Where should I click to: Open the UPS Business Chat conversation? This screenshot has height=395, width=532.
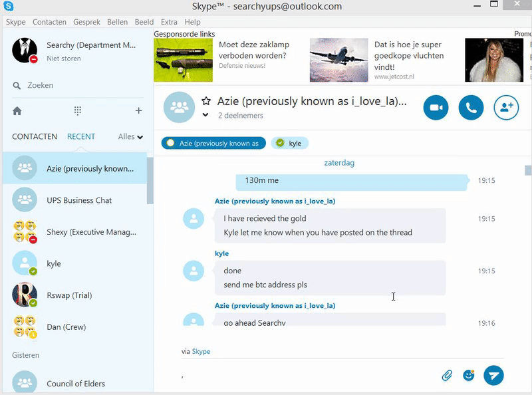(x=74, y=200)
